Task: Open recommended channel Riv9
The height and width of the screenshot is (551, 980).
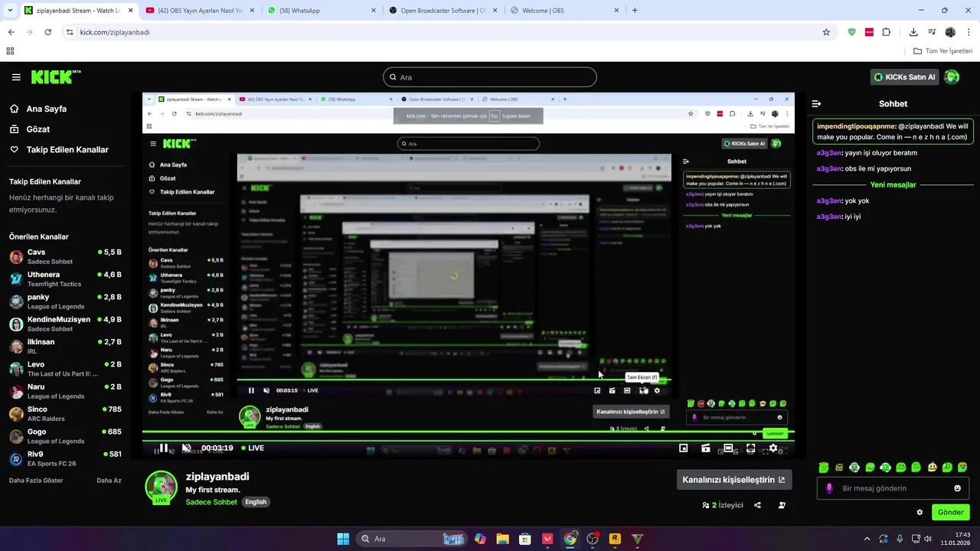Action: tap(64, 458)
